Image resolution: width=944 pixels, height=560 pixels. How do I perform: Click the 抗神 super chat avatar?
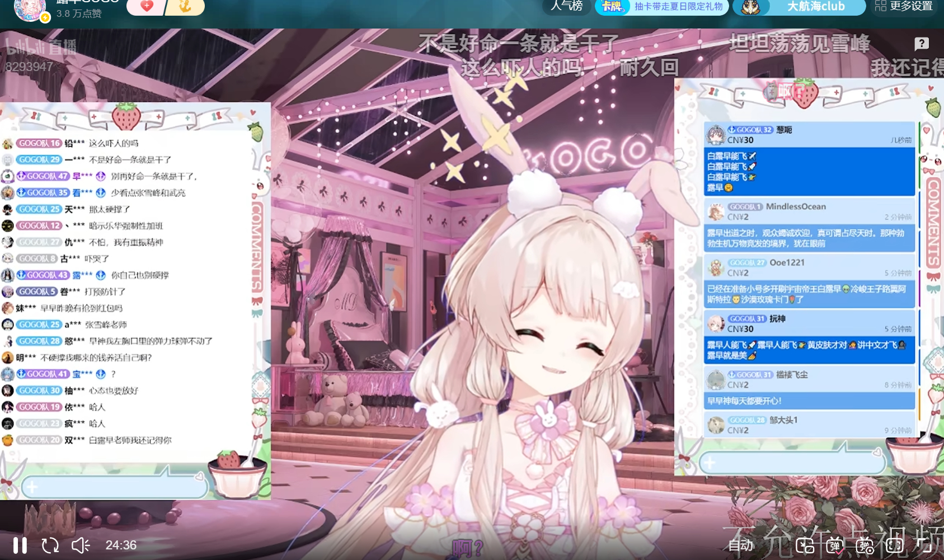(716, 324)
